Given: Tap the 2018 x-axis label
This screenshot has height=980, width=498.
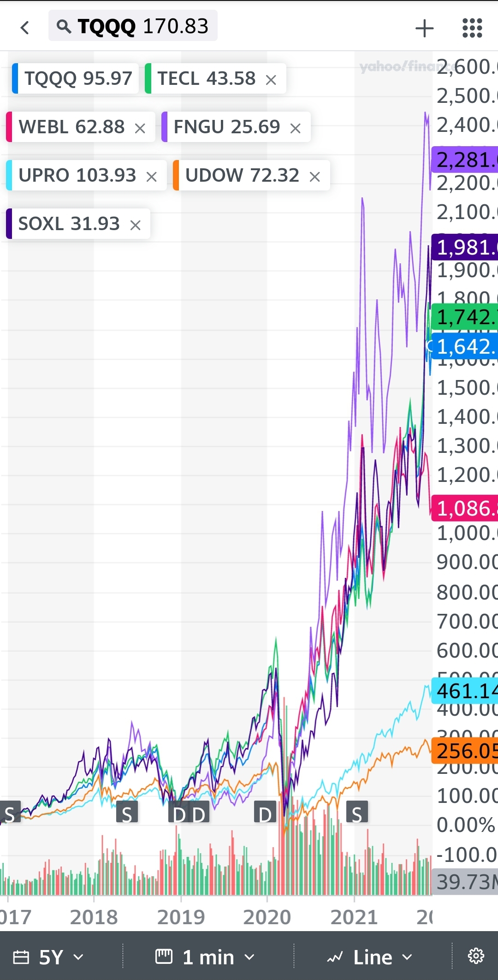Looking at the screenshot, I should [94, 917].
